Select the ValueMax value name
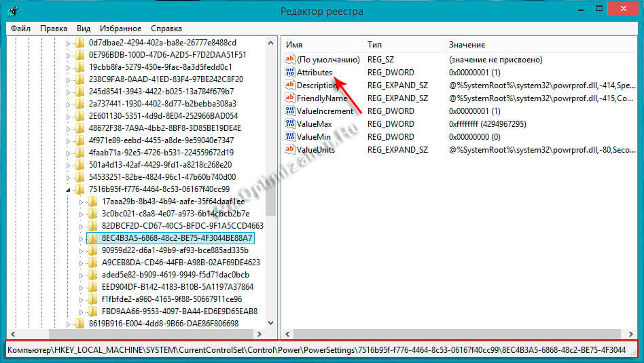 pos(315,124)
